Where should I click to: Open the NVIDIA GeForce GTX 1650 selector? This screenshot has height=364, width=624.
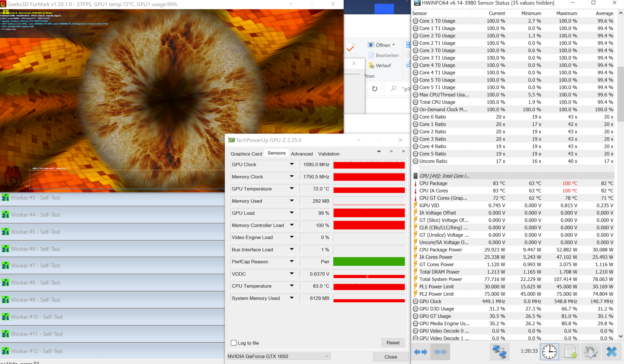coord(279,356)
